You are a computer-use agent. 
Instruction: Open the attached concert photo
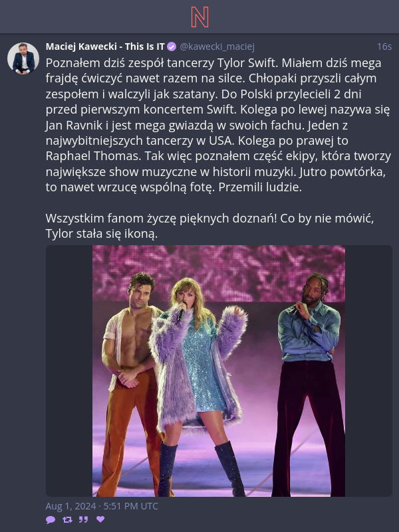tap(219, 371)
